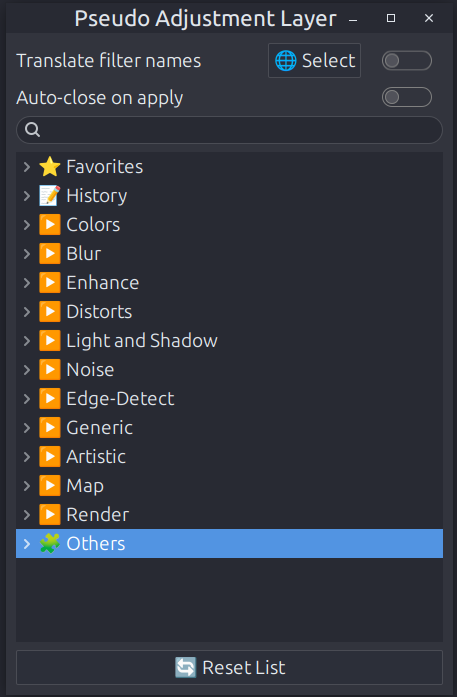Click the orange play icon beside Noise
The image size is (457, 697).
pos(49,370)
